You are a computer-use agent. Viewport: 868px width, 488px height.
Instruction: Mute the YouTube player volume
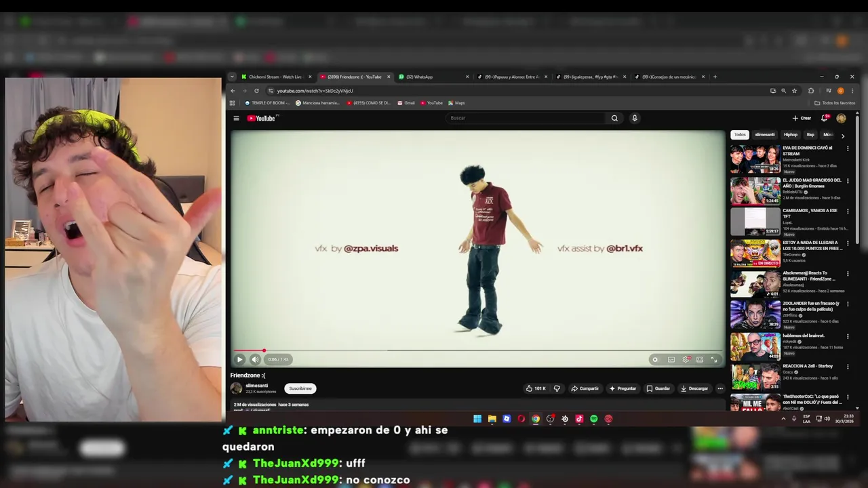click(x=255, y=359)
